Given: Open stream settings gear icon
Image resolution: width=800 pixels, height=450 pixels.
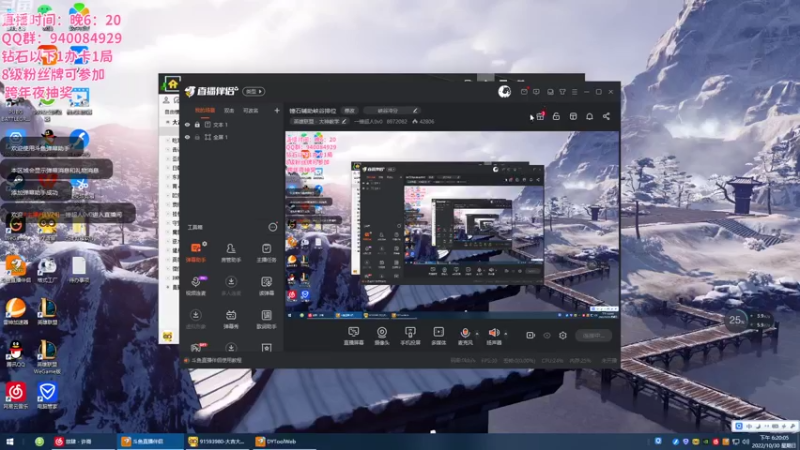Looking at the screenshot, I should 563,335.
